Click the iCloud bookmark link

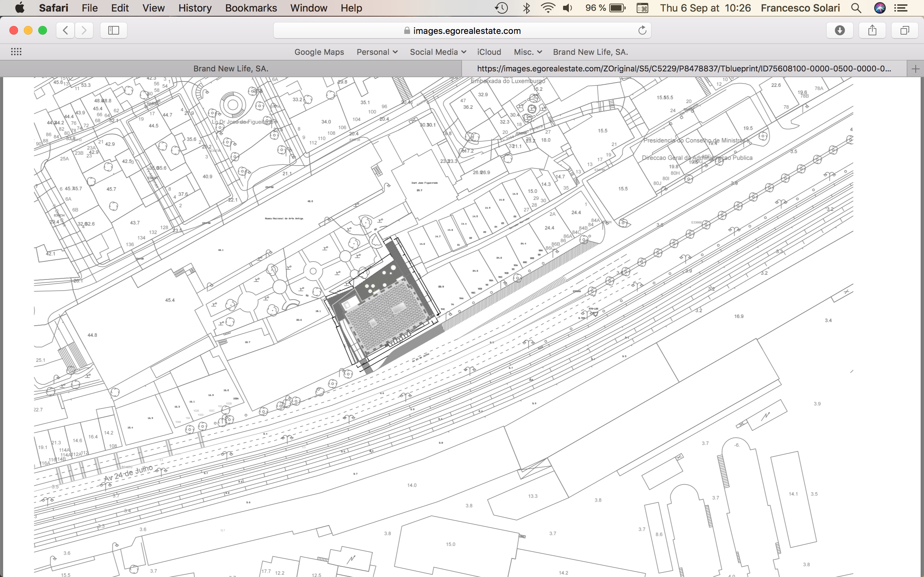pos(489,52)
